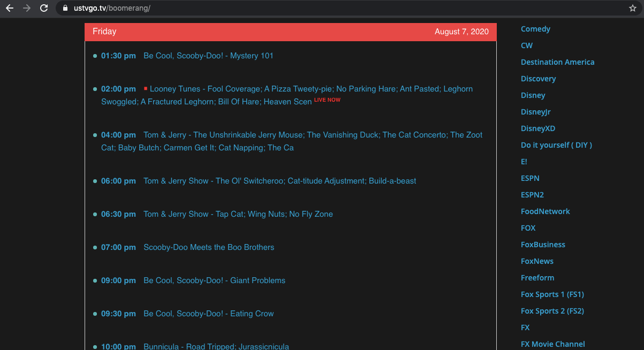Select the 02:00 pm time entry
Screen dimensions: 644x350
118,89
